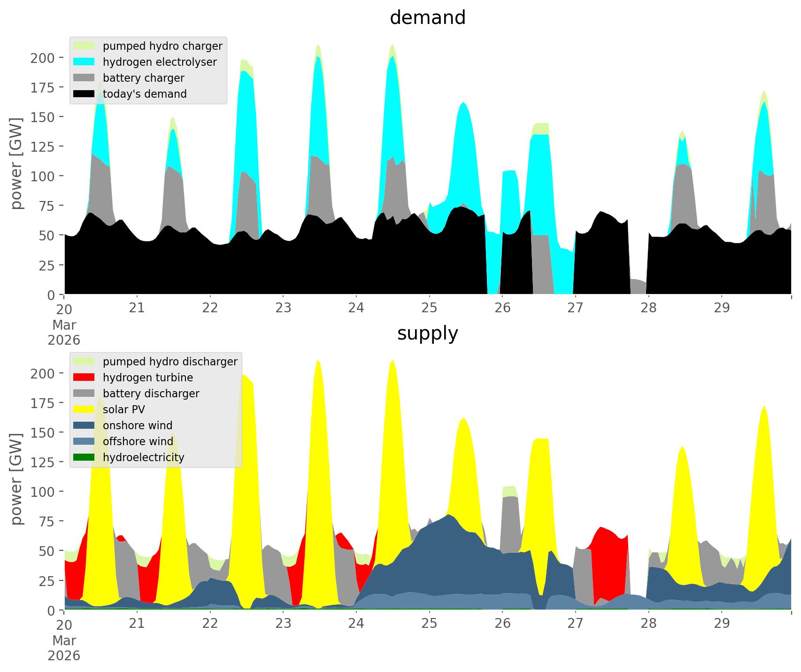Click the 100 tick label on supply y-axis

coord(42,492)
